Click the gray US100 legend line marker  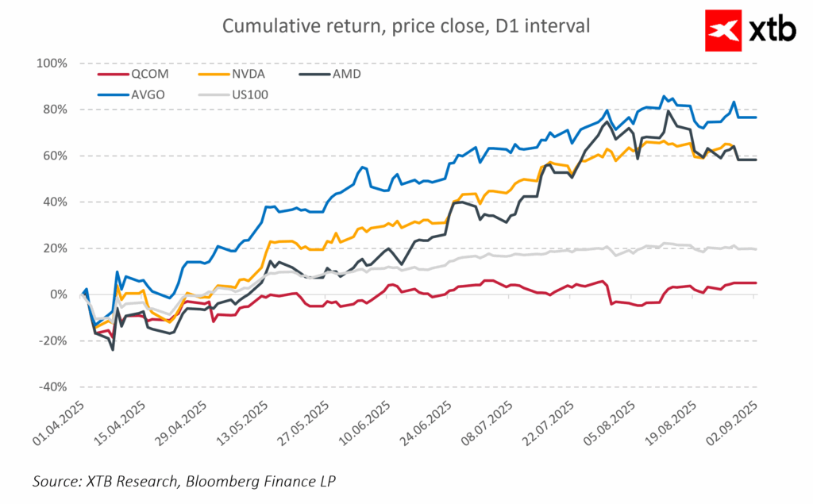[x=208, y=95]
